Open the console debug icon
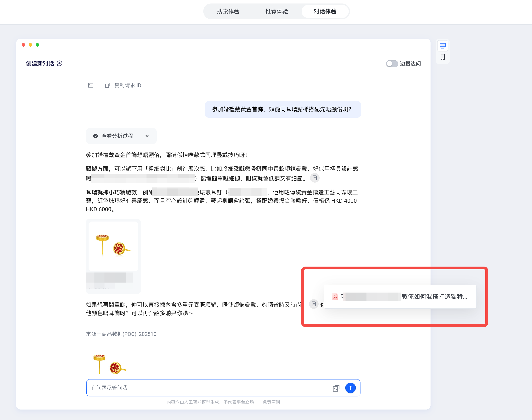Viewport: 532px width, 420px height. click(x=91, y=85)
